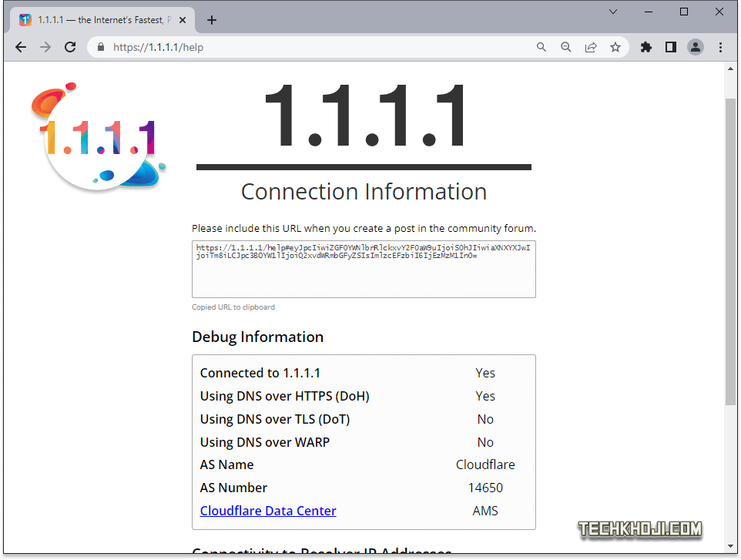Open the profile avatar menu

[x=696, y=47]
